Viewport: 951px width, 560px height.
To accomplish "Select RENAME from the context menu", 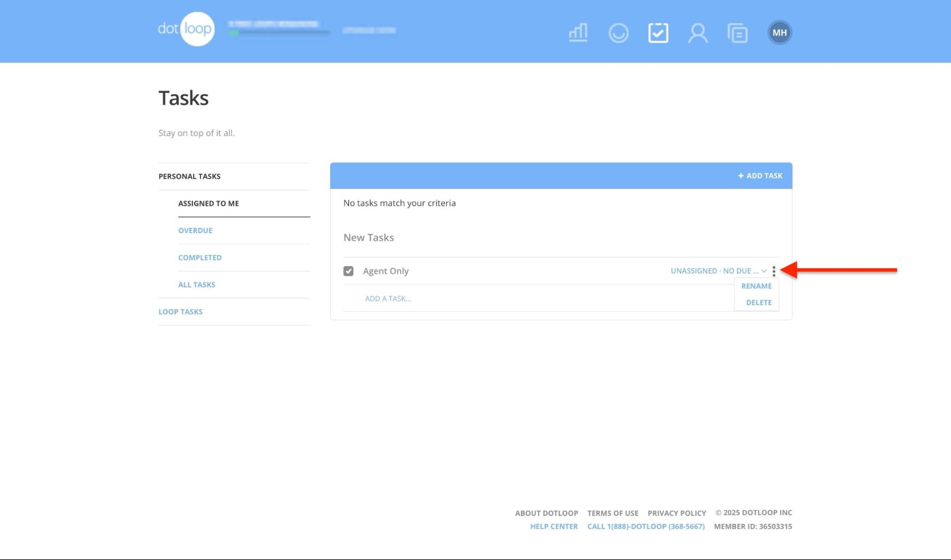I will point(757,286).
